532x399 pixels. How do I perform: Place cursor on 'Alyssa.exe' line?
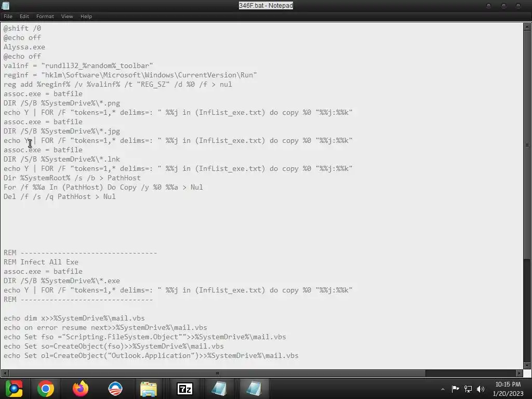coord(24,47)
